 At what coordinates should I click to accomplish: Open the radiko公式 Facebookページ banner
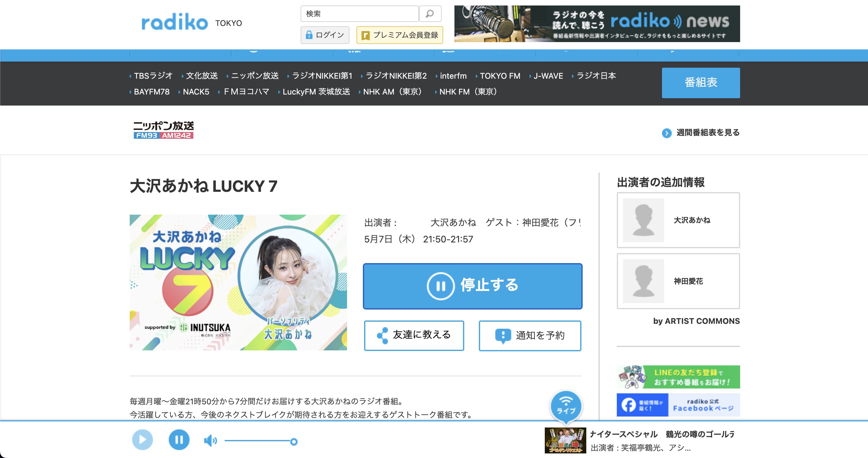pos(678,405)
